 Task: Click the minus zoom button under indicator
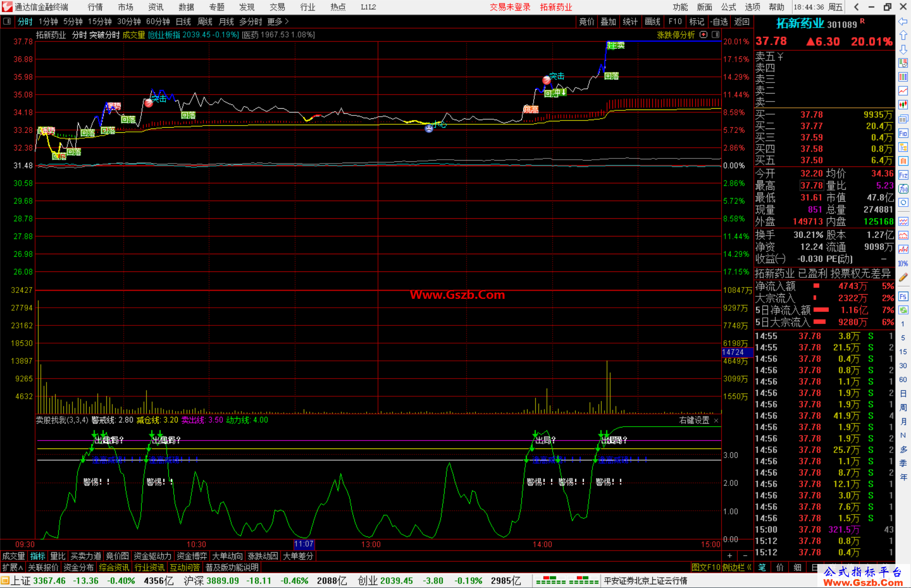pos(745,556)
